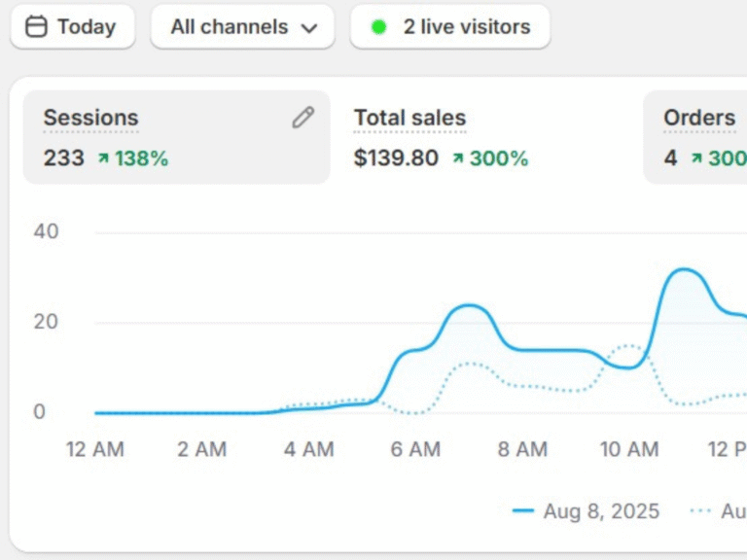The width and height of the screenshot is (747, 560).
Task: Click the Aug 8, 2025 legend entry
Action: click(586, 511)
